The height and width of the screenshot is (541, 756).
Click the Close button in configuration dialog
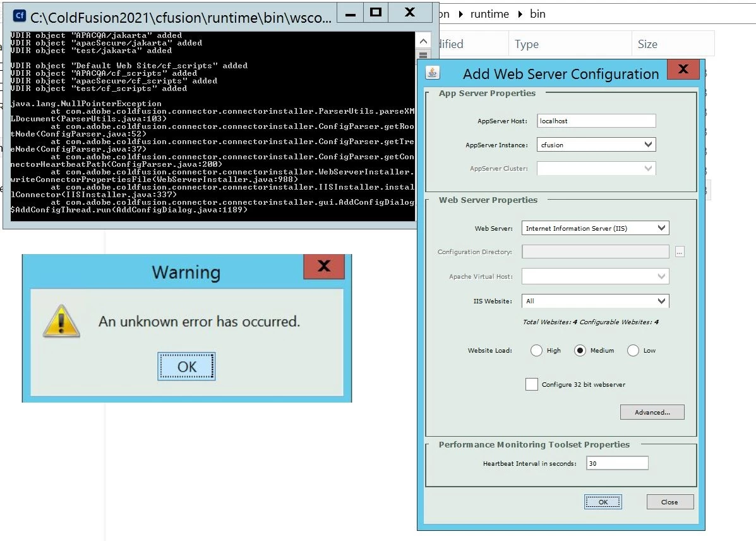pyautogui.click(x=669, y=502)
